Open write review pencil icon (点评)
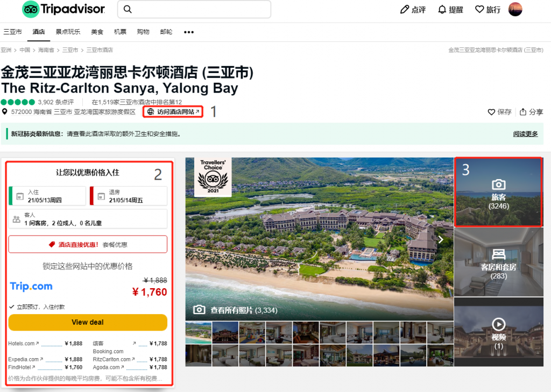Image resolution: width=551 pixels, height=392 pixels. [x=405, y=9]
